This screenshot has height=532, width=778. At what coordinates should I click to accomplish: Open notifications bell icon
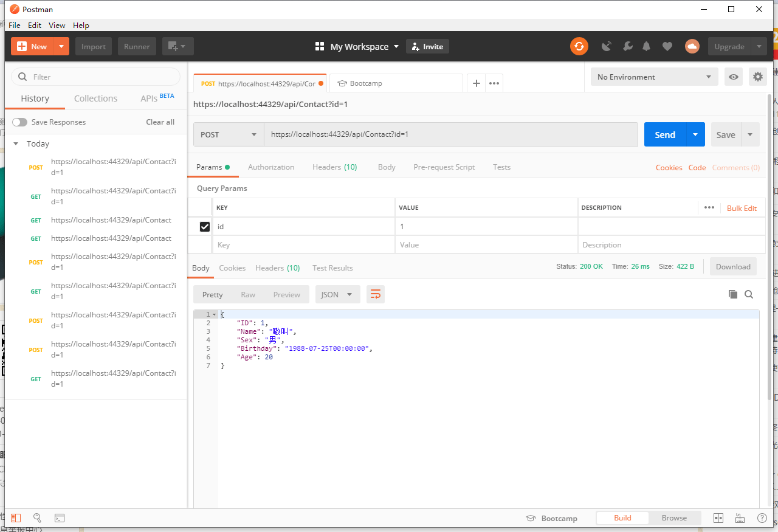[x=647, y=46]
